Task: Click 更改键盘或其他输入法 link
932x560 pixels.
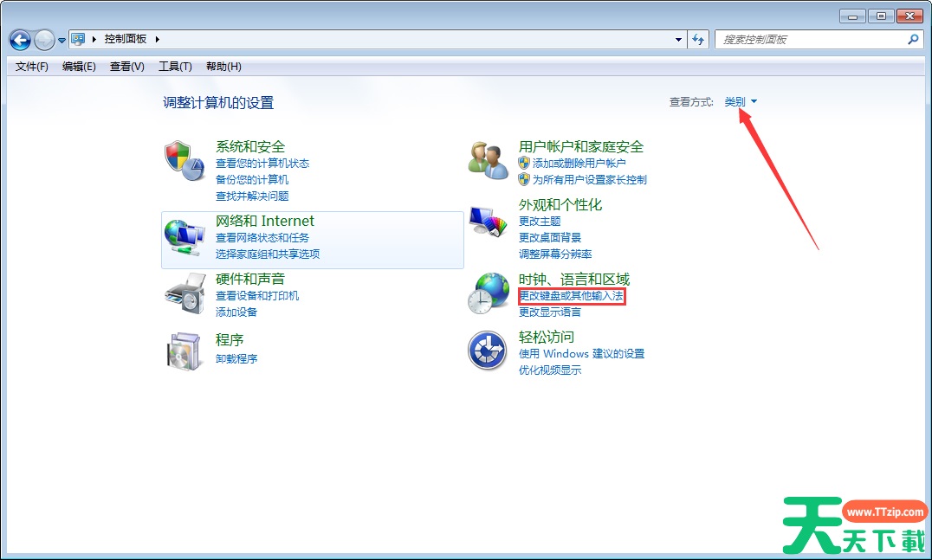Action: (571, 296)
